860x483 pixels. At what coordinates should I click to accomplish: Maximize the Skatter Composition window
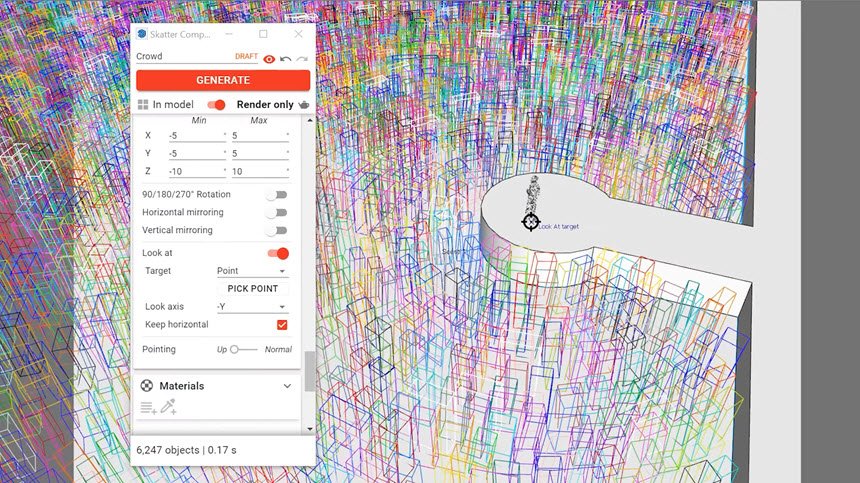point(263,34)
